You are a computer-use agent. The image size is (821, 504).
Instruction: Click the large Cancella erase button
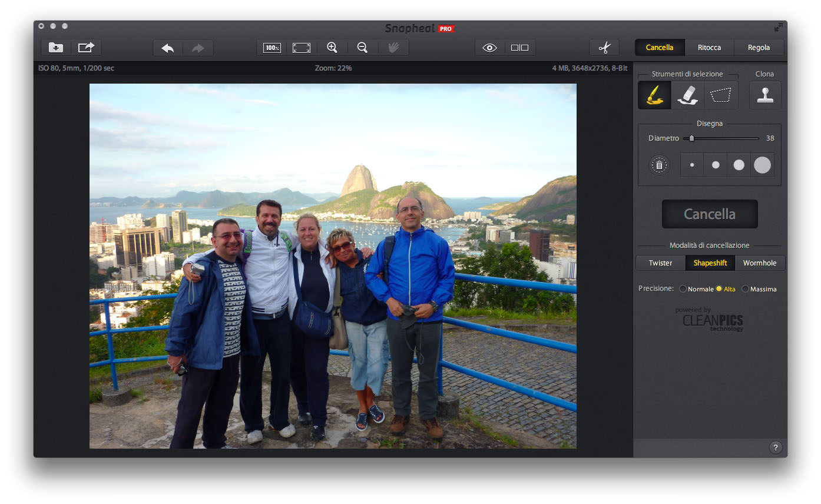click(710, 214)
